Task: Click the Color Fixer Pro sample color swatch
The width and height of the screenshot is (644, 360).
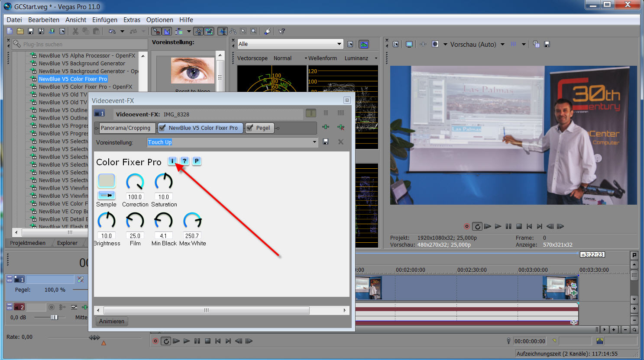Action: click(x=107, y=181)
